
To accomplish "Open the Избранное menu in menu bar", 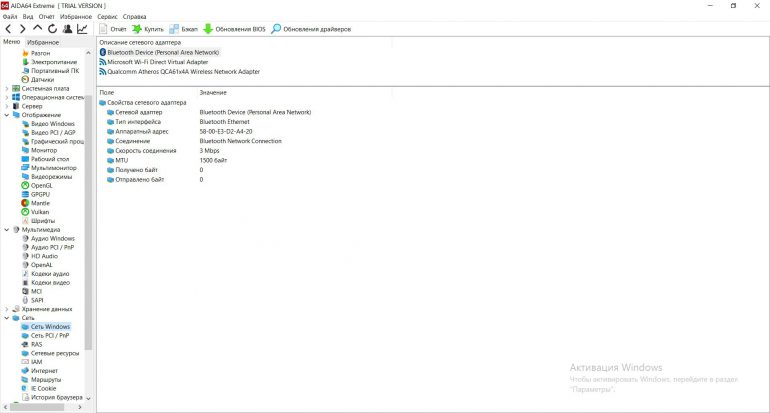I will coord(76,16).
